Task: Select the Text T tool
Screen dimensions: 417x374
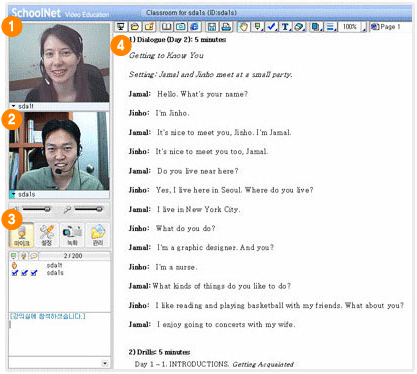Action: pos(285,27)
